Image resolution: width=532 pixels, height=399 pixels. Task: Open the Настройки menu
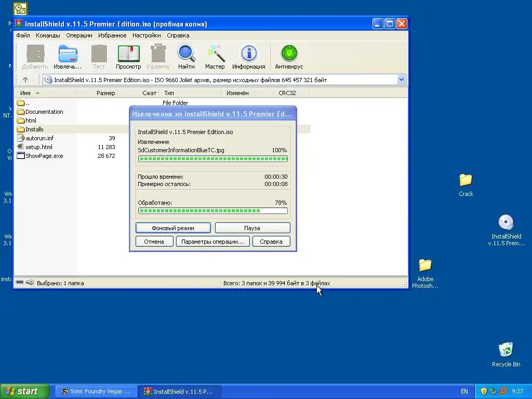[147, 35]
